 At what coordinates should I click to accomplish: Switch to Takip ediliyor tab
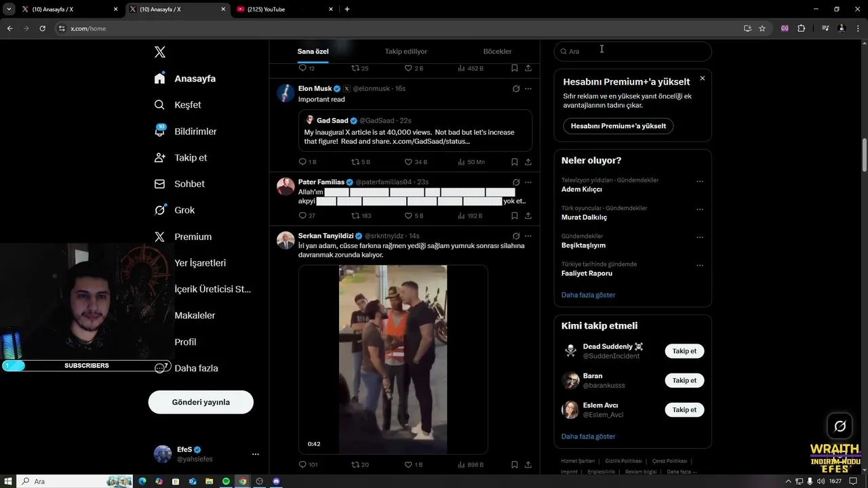coord(406,52)
